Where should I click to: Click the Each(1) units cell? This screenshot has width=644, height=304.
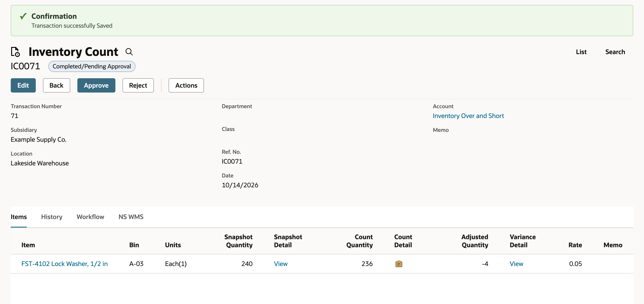(x=176, y=264)
